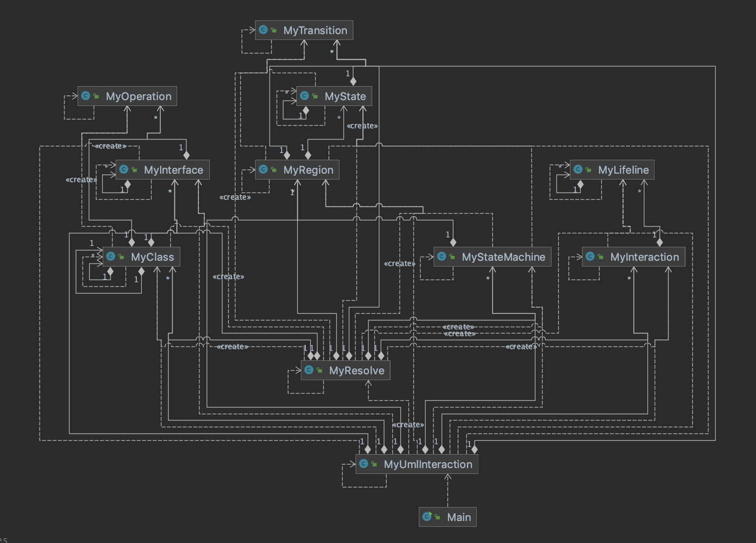
Task: Select the MyLifeline class name label
Action: (x=623, y=170)
